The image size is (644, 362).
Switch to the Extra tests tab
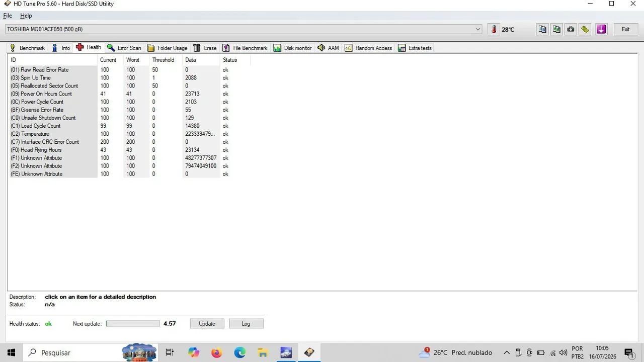(415, 48)
